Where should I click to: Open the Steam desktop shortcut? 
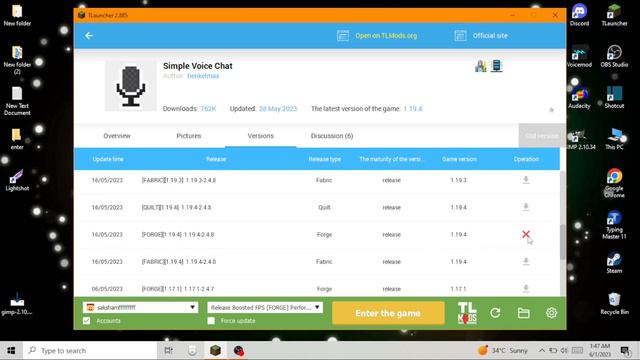[614, 262]
